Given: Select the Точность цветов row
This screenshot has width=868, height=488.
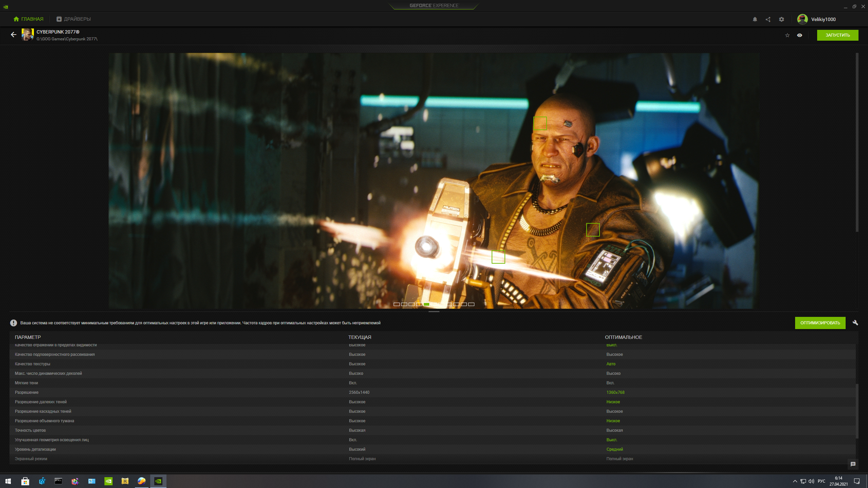Looking at the screenshot, I should pos(433,430).
